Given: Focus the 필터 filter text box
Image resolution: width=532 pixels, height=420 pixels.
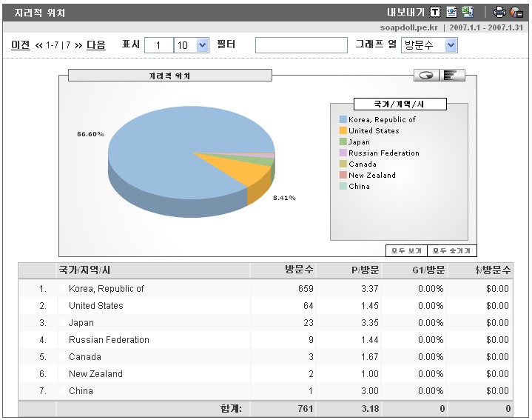Looking at the screenshot, I should pyautogui.click(x=301, y=45).
